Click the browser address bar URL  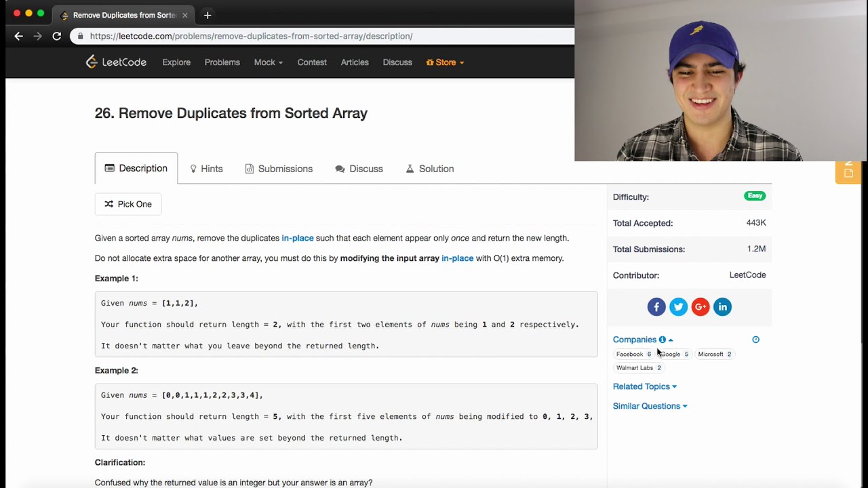[x=251, y=36]
